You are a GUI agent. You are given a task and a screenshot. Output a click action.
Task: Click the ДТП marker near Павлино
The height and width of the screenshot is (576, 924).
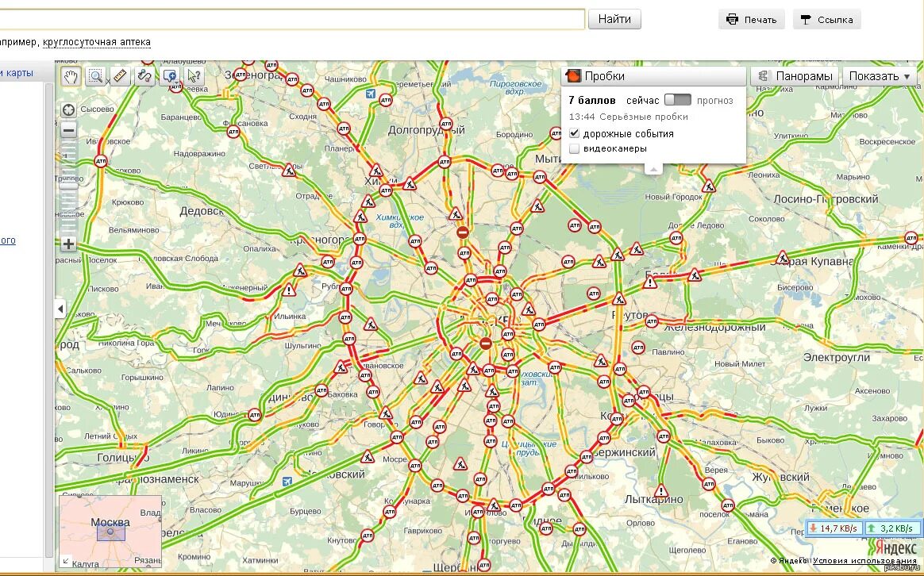(638, 348)
